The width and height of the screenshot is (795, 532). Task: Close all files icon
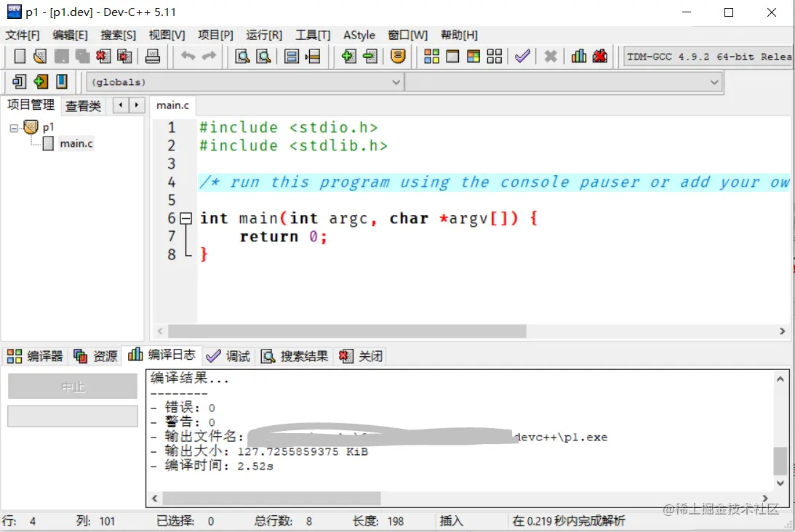pos(124,56)
